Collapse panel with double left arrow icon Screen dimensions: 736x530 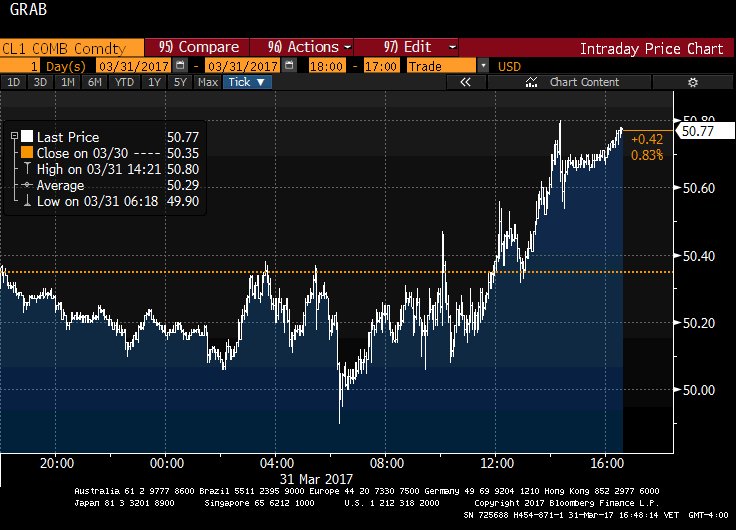click(465, 82)
